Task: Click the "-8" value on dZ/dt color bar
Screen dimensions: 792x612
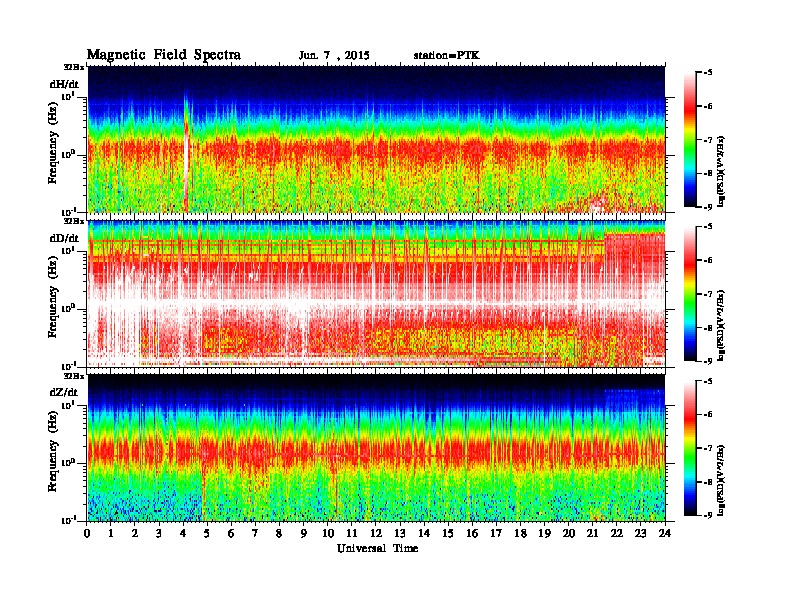Action: [708, 482]
